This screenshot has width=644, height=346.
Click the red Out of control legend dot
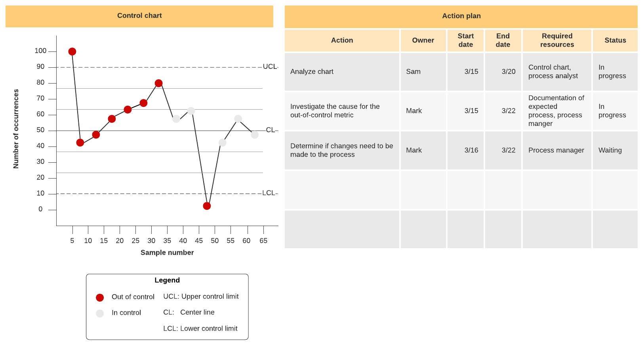tap(100, 297)
